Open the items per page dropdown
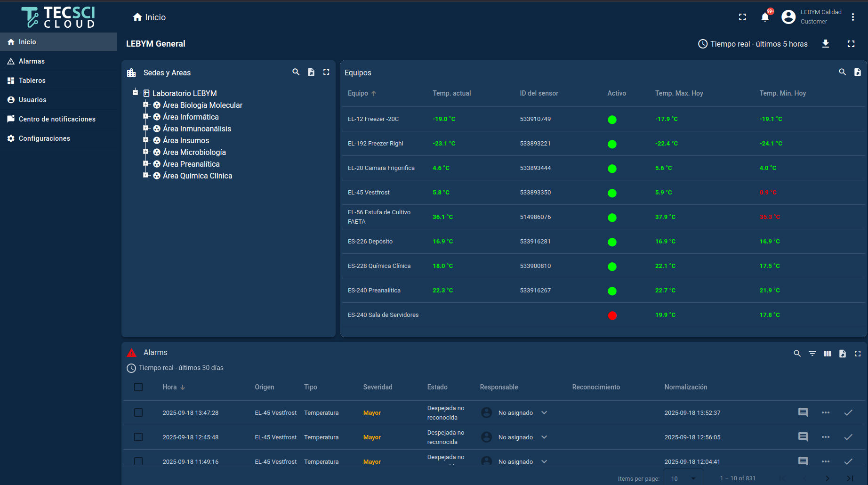 click(x=683, y=478)
